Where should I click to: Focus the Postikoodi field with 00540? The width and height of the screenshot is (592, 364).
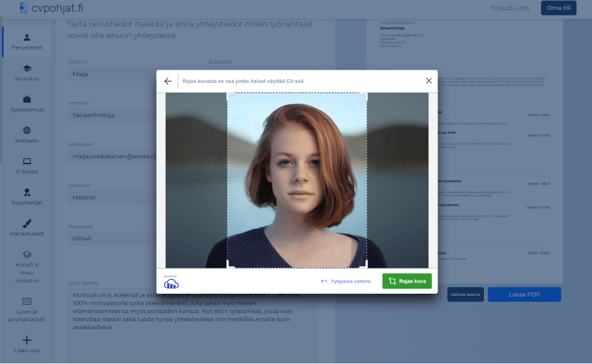(x=112, y=239)
